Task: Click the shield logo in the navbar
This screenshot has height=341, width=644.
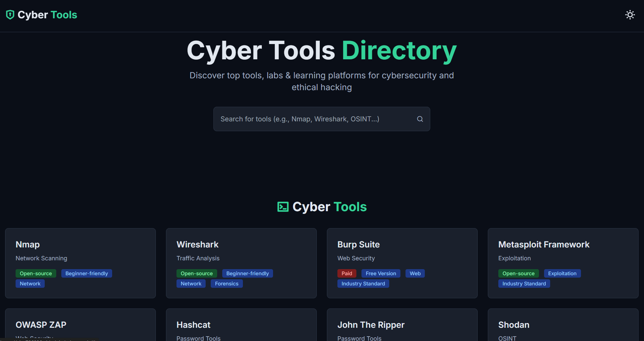Action: pos(9,15)
